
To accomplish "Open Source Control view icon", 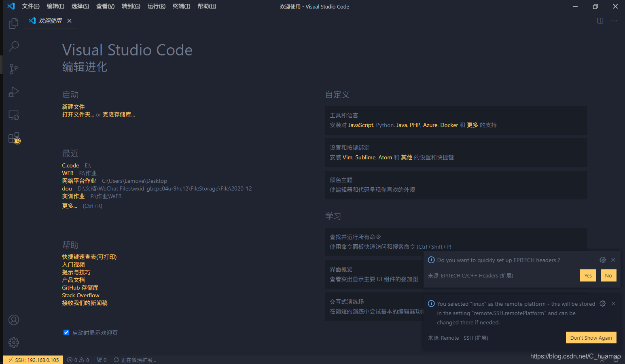I will click(x=14, y=69).
